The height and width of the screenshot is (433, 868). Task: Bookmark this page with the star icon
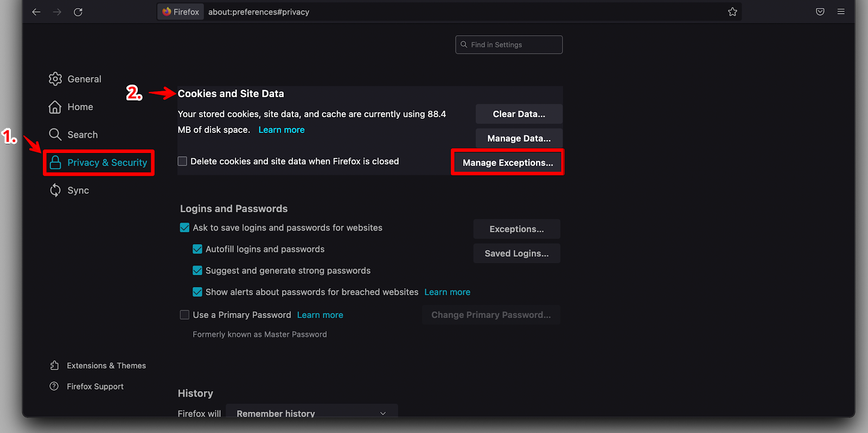point(732,12)
